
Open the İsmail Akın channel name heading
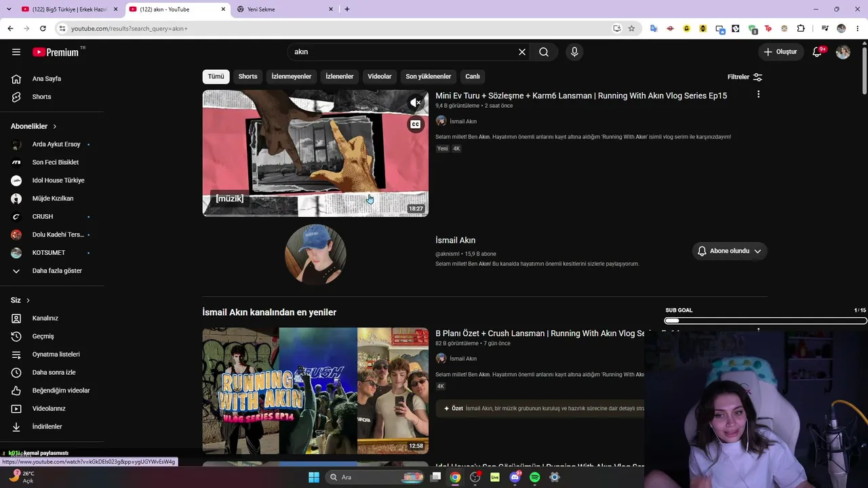pyautogui.click(x=455, y=240)
